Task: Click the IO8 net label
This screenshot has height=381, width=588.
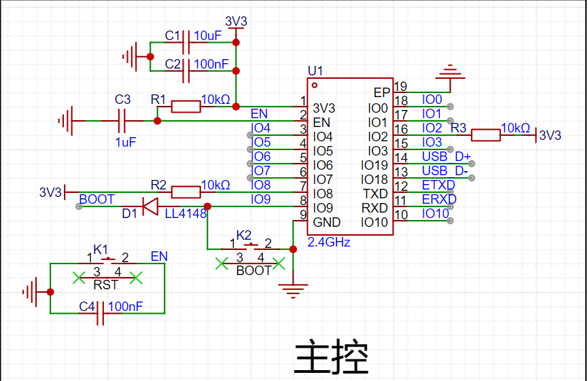Action: tap(260, 185)
